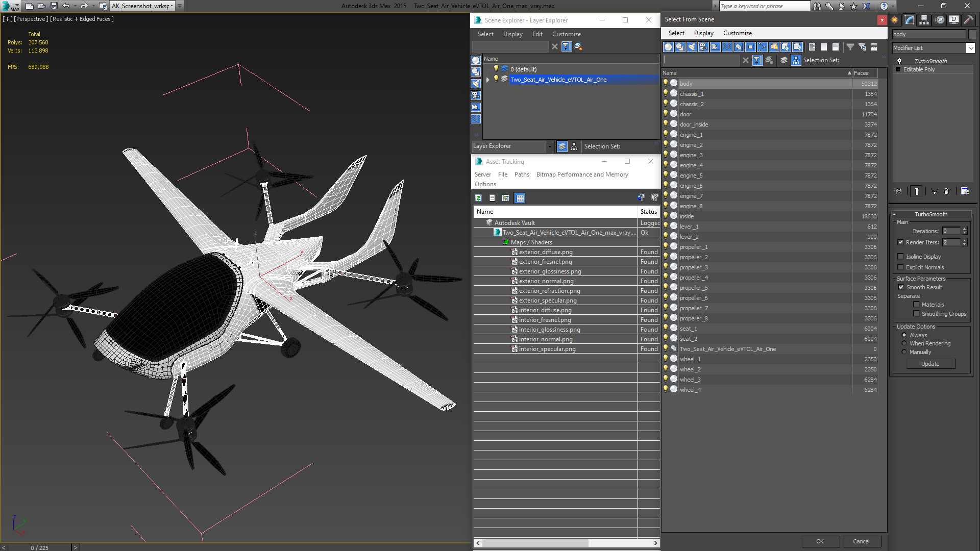The width and height of the screenshot is (980, 551).
Task: Open the Hierarchy command panel tab
Action: point(924,20)
